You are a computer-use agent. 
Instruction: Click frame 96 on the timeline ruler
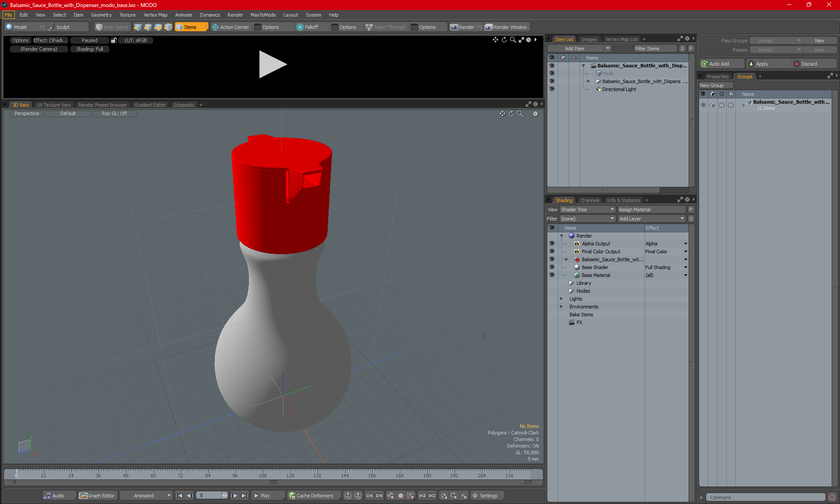[235, 475]
